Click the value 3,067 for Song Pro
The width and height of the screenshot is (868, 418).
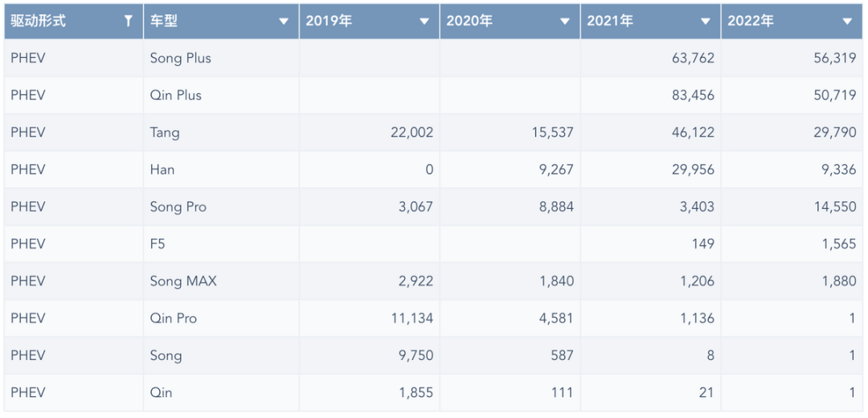414,207
